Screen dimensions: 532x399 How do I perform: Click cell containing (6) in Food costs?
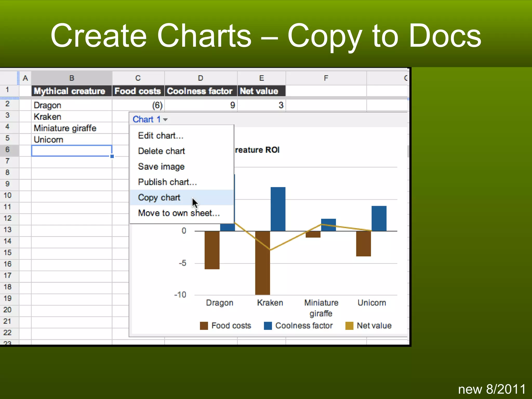(x=138, y=105)
